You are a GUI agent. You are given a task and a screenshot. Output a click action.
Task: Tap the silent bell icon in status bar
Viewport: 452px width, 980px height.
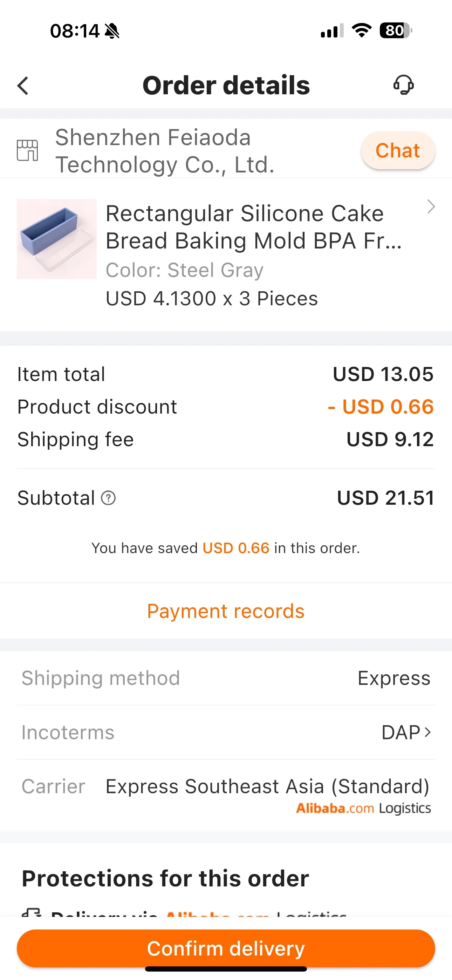[x=112, y=31]
